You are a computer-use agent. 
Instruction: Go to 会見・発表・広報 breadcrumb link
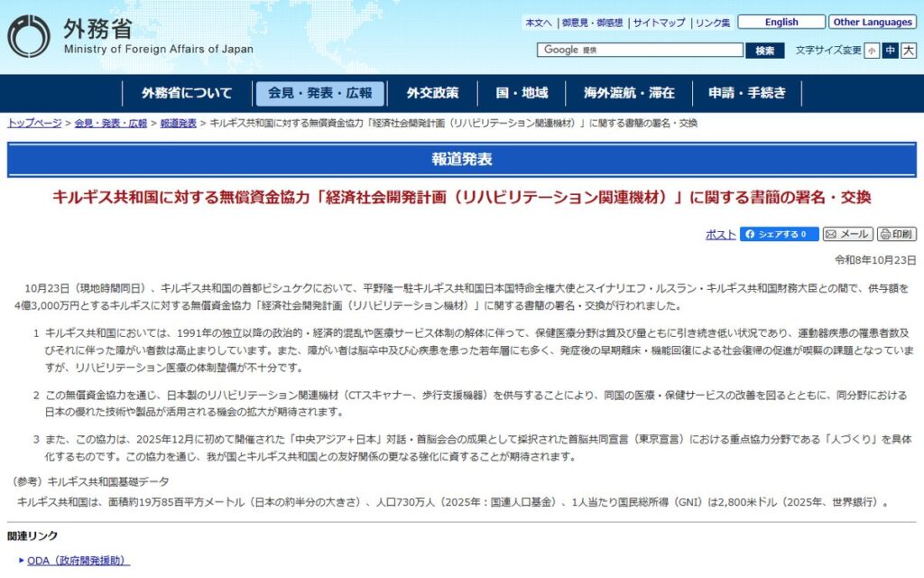pos(111,123)
